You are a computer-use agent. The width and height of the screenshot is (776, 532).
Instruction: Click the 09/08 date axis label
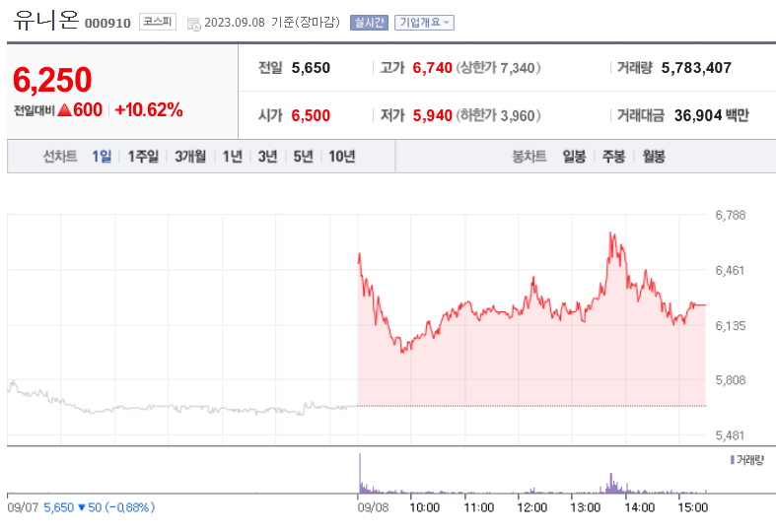coord(373,507)
